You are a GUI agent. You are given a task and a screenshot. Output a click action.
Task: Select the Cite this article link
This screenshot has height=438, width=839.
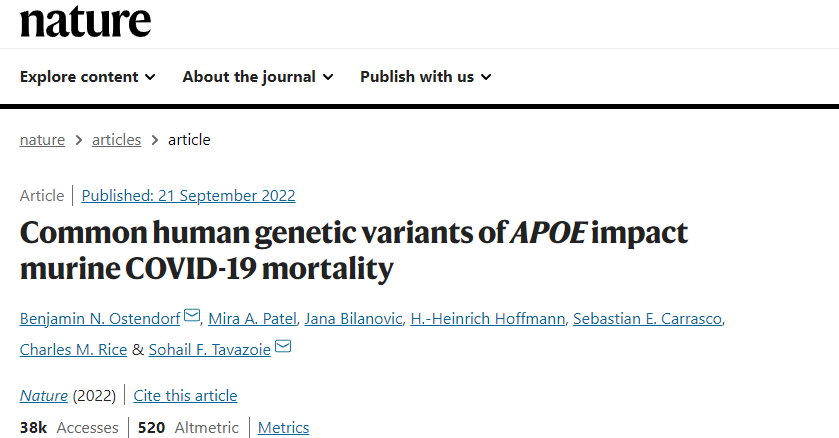click(x=185, y=396)
